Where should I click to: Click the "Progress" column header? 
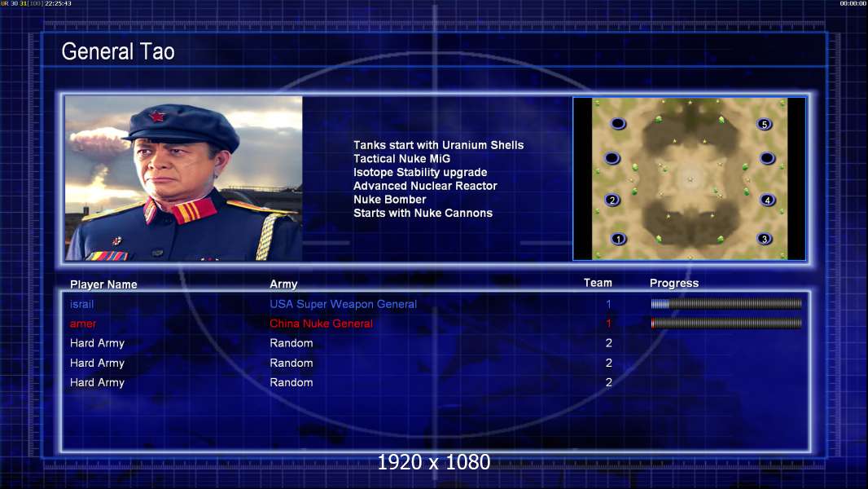pos(674,284)
